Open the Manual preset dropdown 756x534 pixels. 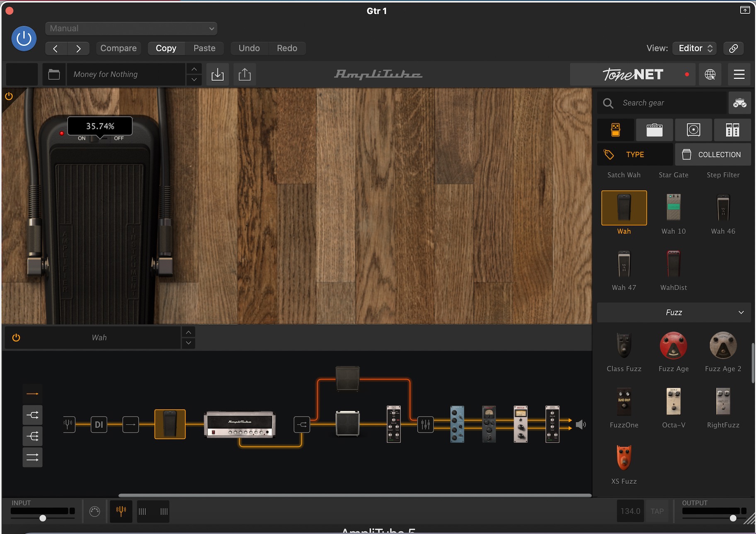(131, 28)
